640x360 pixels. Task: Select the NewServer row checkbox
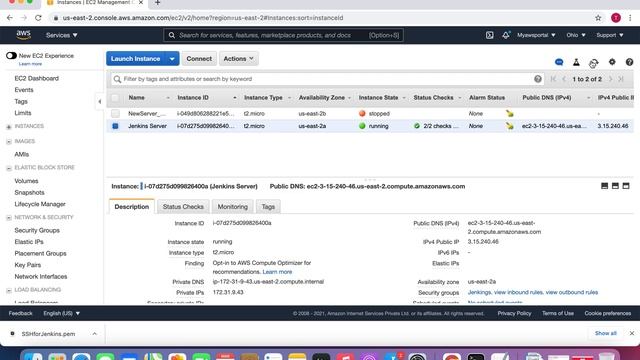pos(115,113)
